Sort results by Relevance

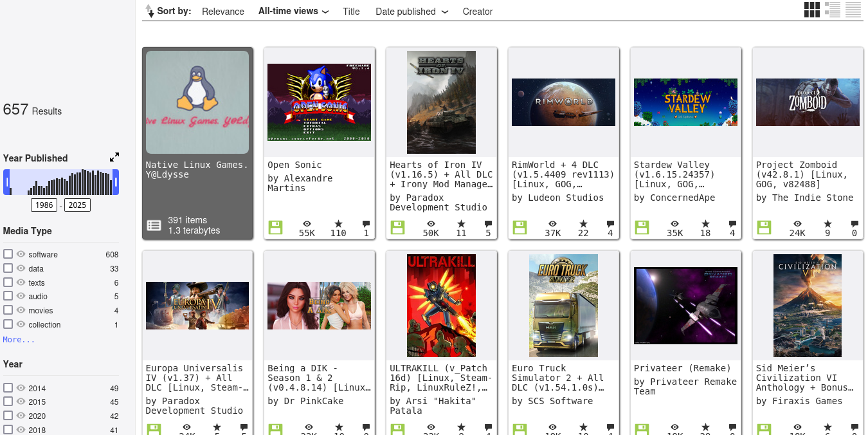click(223, 12)
